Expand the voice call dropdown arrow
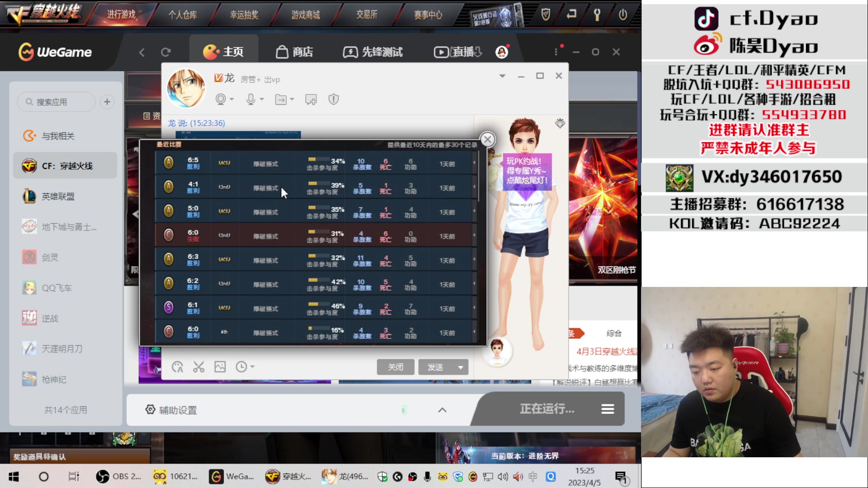 (x=262, y=99)
